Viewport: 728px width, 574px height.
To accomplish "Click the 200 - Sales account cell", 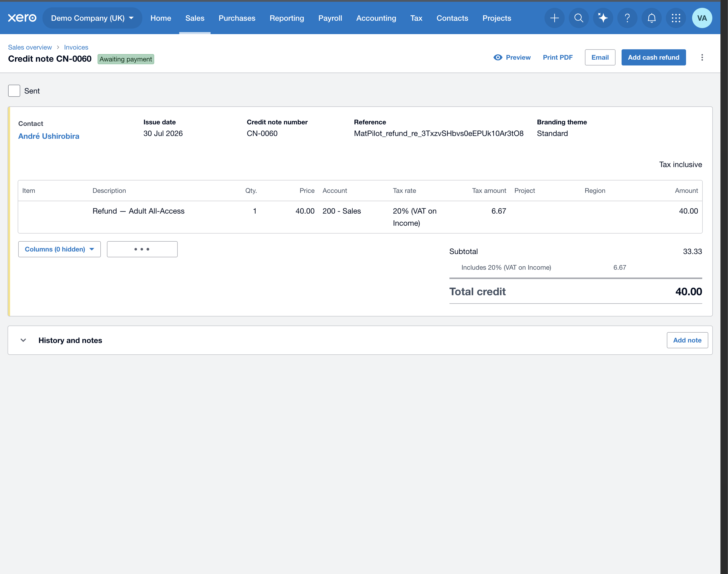I will click(x=342, y=211).
